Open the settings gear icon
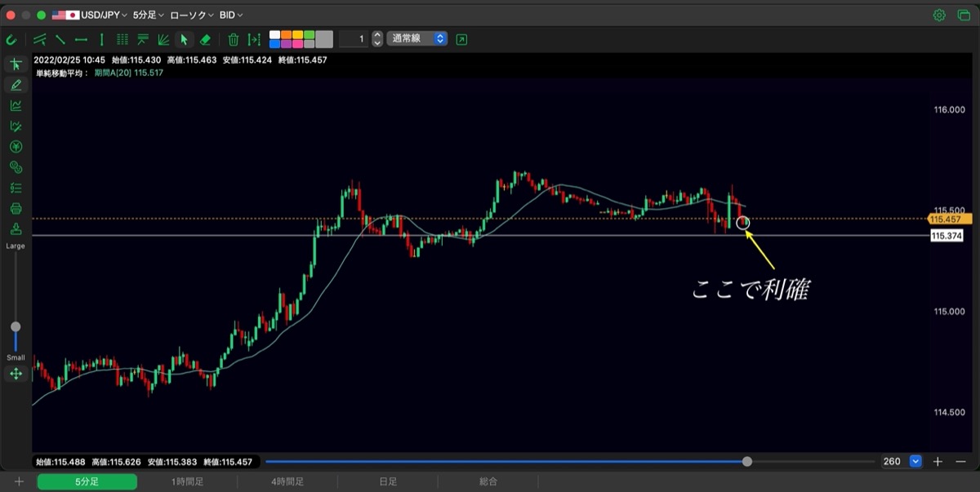The height and width of the screenshot is (492, 980). click(939, 15)
